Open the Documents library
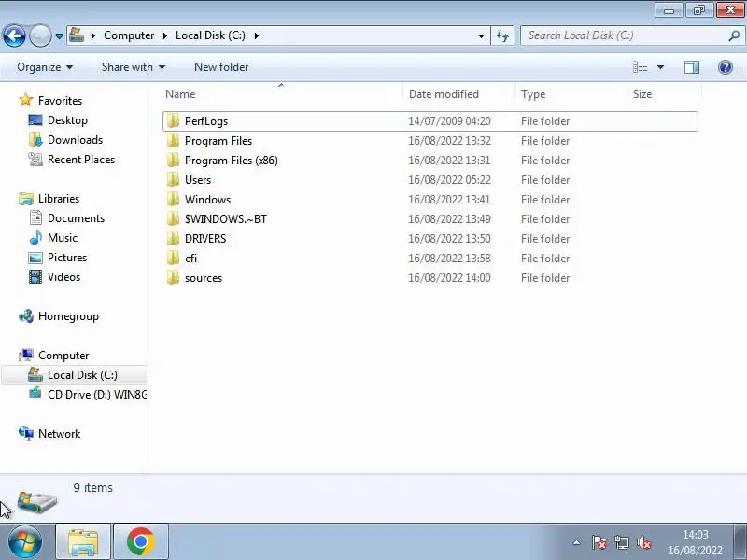 pos(76,218)
